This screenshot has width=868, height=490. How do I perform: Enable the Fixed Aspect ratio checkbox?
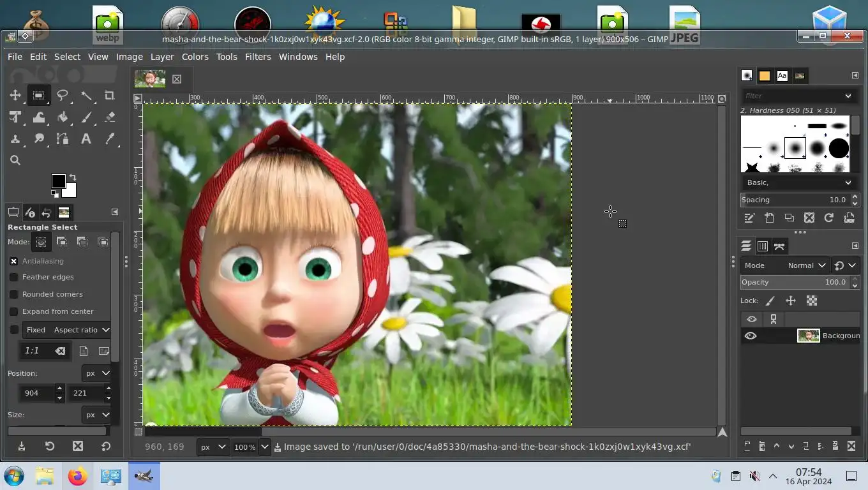pyautogui.click(x=14, y=330)
